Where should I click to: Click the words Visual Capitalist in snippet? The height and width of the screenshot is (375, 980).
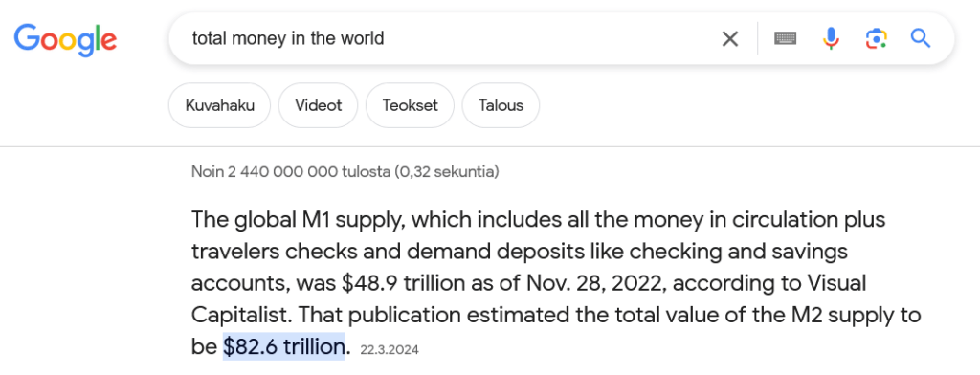click(x=529, y=298)
